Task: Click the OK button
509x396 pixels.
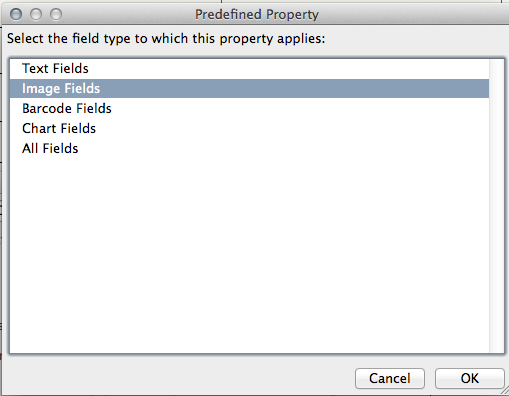Action: coord(470,378)
